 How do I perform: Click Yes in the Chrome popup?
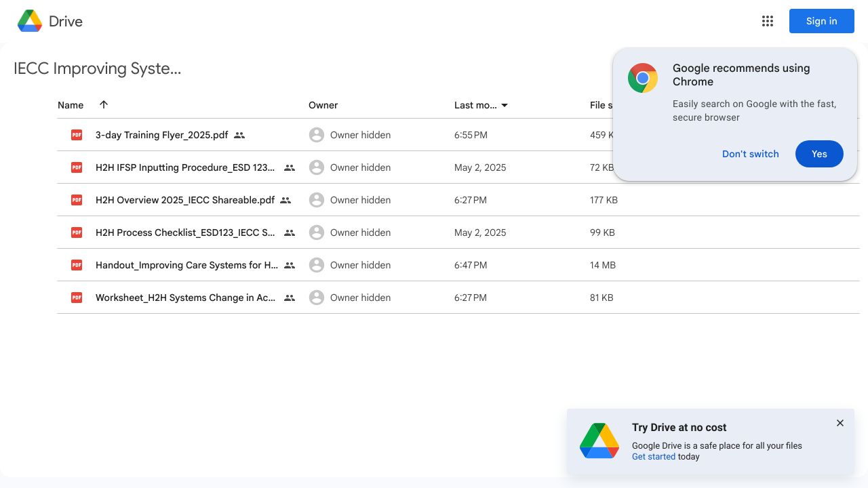point(819,154)
